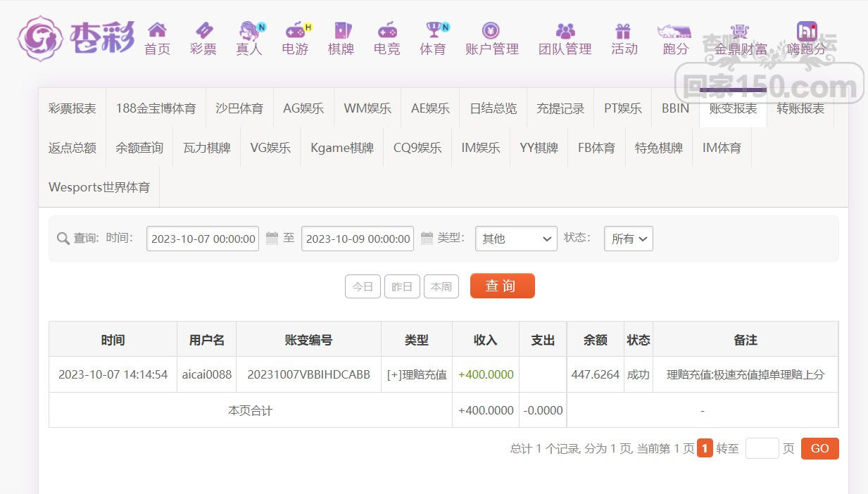Click the balance value 447.6264
Screen dimensions: 868x494
[x=595, y=374]
